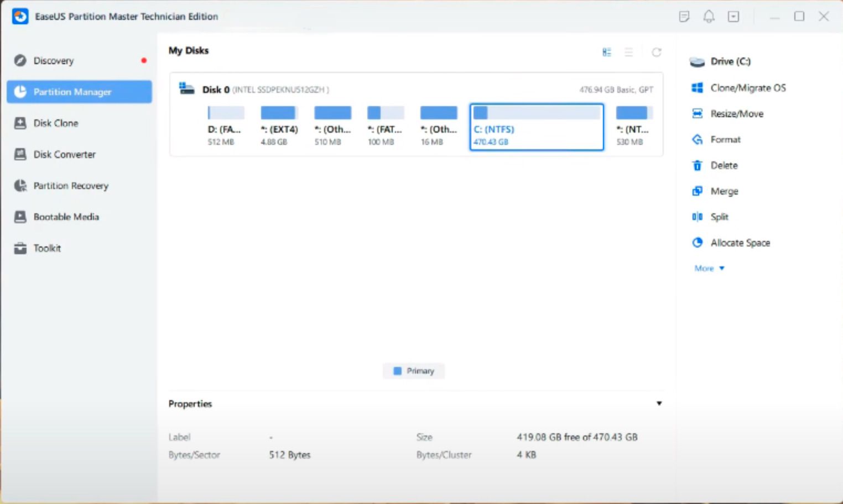The width and height of the screenshot is (843, 504).
Task: Go to Discovery menu item
Action: (x=79, y=60)
